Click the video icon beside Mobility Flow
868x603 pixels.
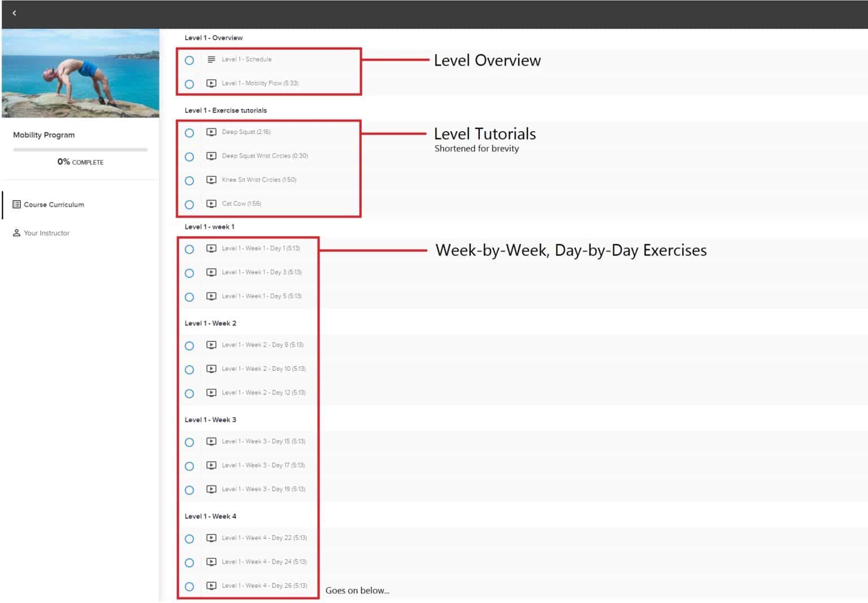click(211, 83)
